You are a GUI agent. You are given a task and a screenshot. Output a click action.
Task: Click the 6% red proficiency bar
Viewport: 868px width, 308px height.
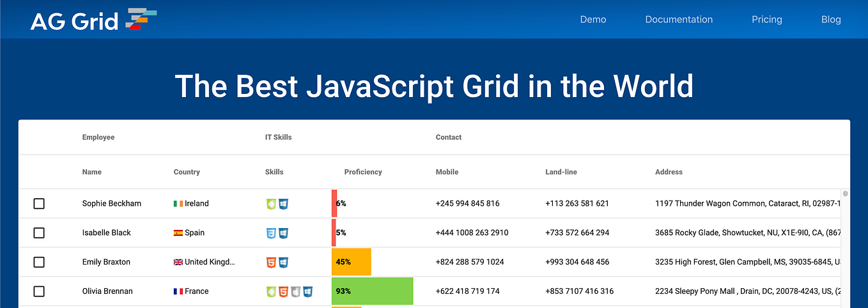tap(334, 203)
